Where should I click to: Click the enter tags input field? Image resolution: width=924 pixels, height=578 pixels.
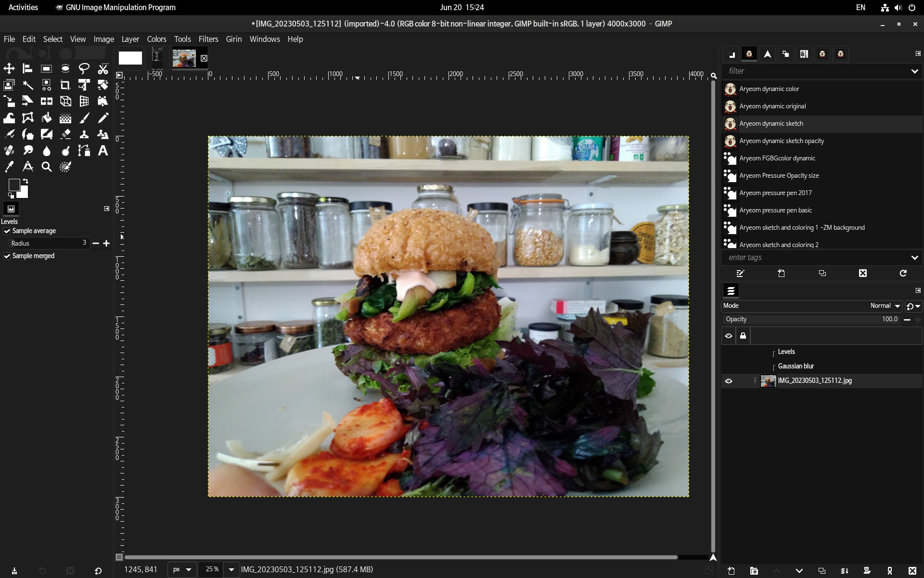813,258
